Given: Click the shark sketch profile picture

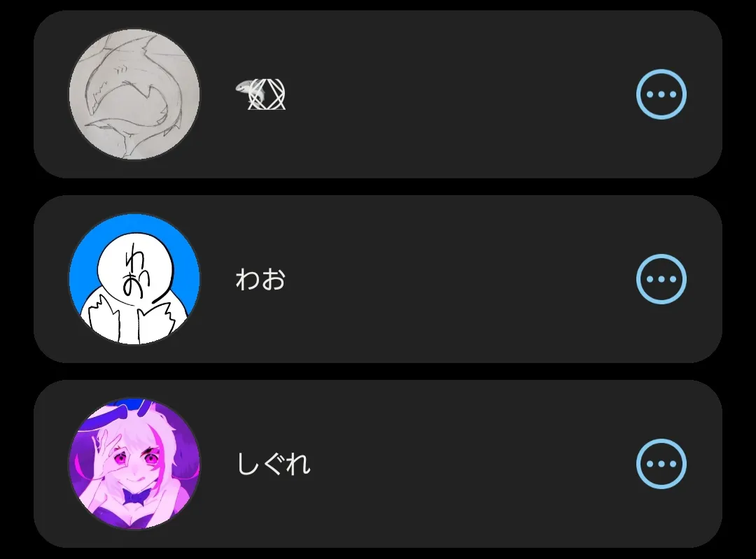Looking at the screenshot, I should click(134, 94).
